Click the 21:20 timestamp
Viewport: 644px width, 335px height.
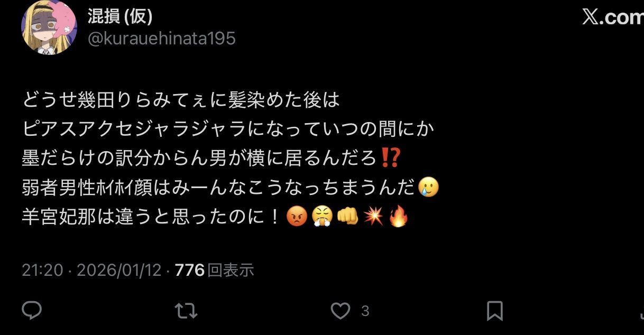coord(42,271)
